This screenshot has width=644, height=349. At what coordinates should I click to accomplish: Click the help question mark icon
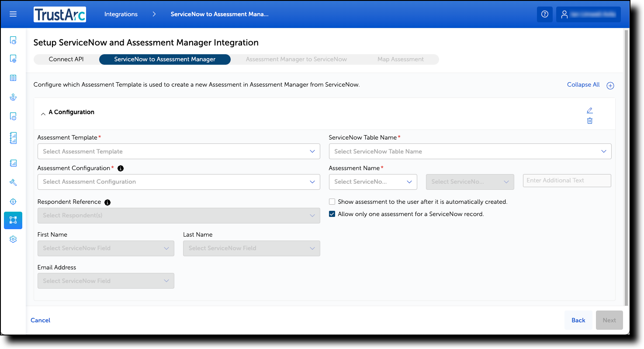(544, 14)
